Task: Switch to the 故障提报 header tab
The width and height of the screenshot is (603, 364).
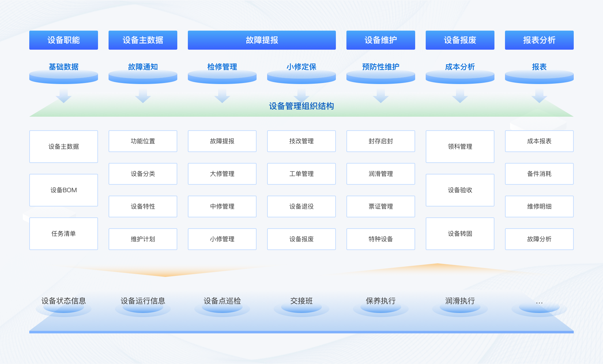Action: coord(262,40)
